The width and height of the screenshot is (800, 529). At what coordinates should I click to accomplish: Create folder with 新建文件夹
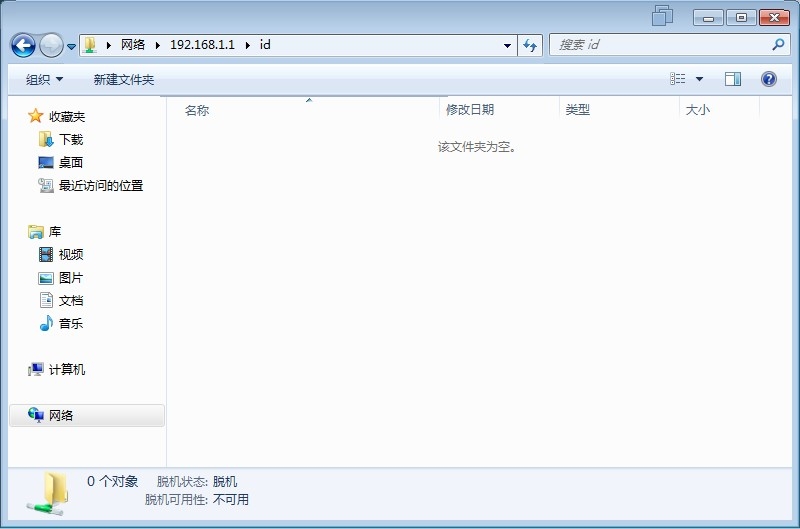pyautogui.click(x=124, y=80)
